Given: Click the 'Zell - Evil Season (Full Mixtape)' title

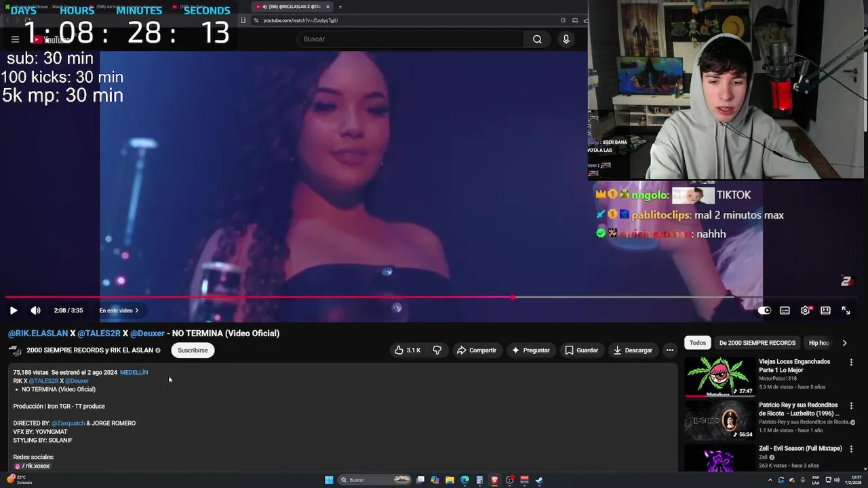Looking at the screenshot, I should (x=800, y=449).
